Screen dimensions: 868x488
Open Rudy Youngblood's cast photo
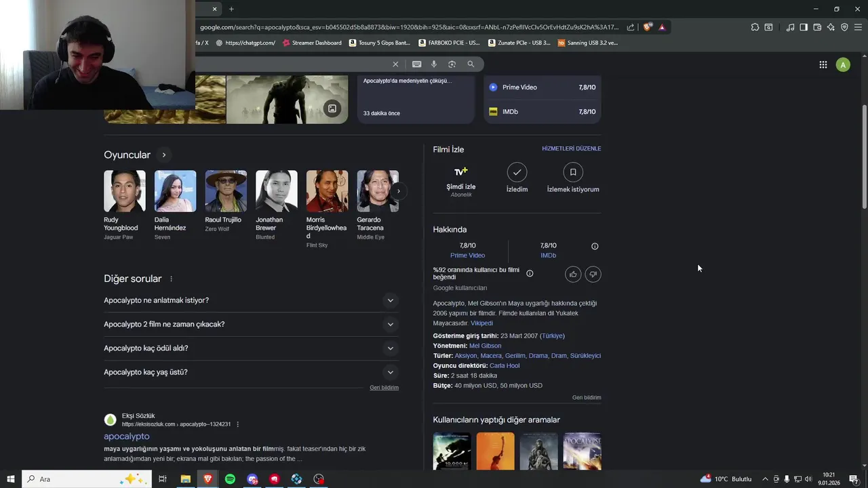click(125, 191)
